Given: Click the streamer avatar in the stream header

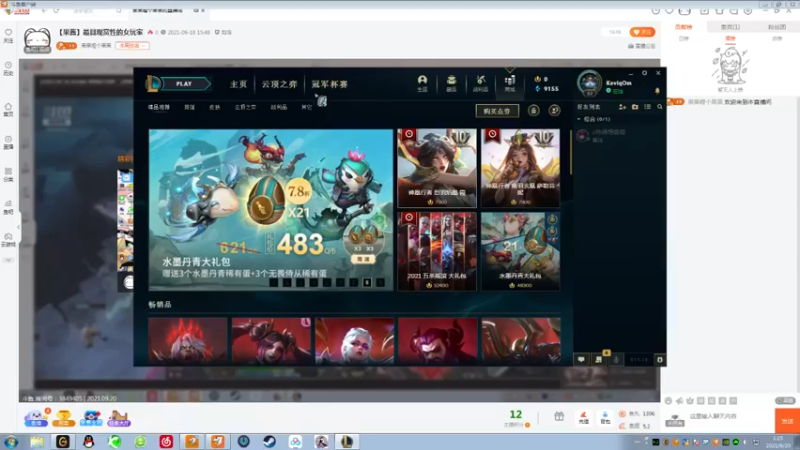Looking at the screenshot, I should pyautogui.click(x=37, y=40).
